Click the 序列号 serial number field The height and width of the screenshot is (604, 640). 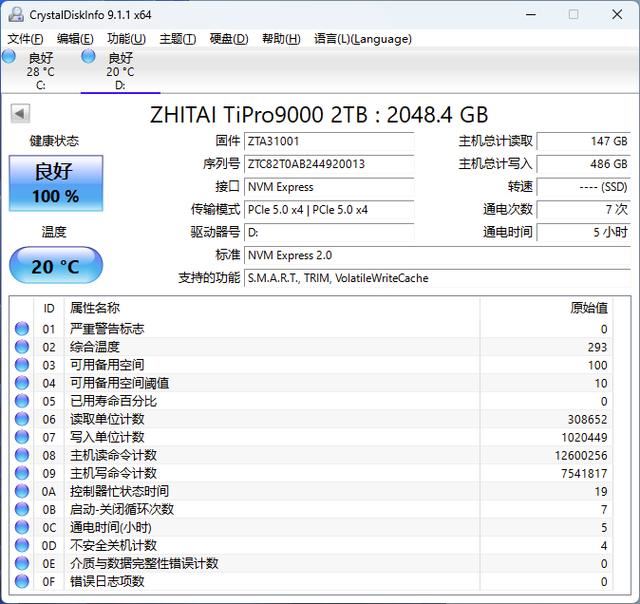[x=329, y=164]
